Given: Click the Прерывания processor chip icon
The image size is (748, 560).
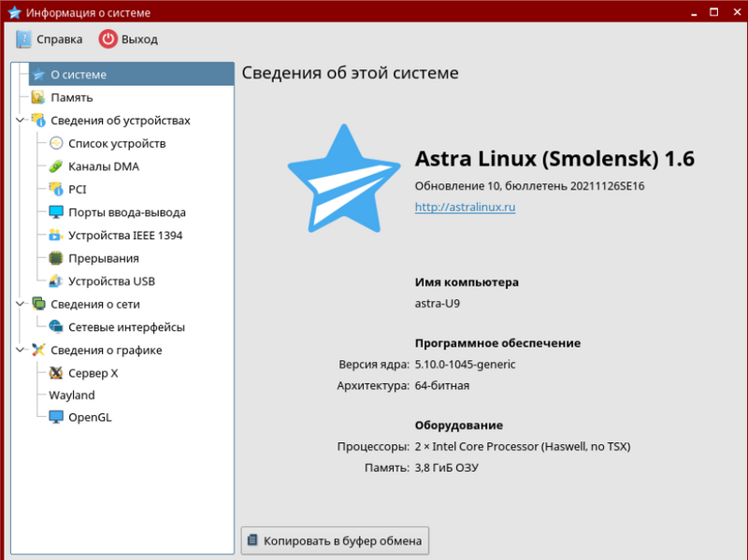Looking at the screenshot, I should [56, 258].
